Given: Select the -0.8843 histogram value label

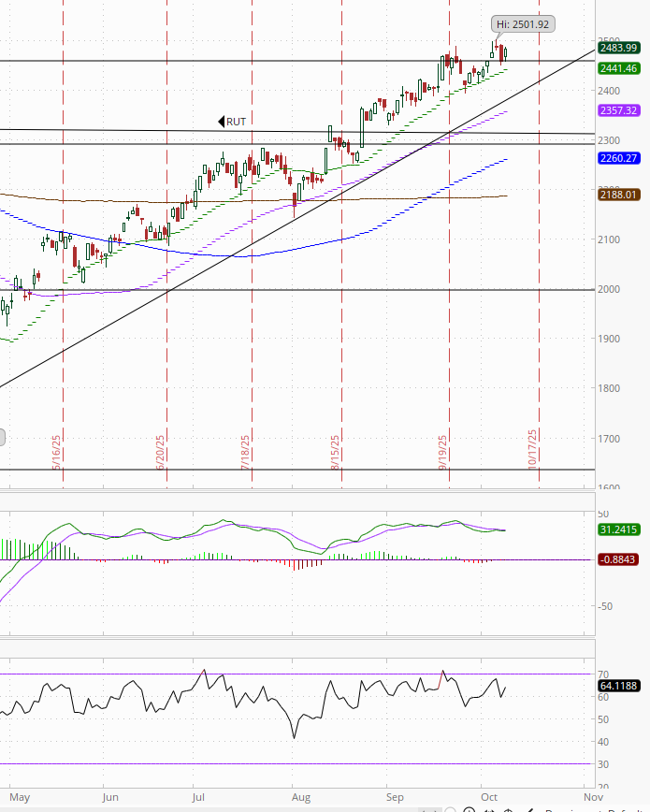Looking at the screenshot, I should click(619, 559).
